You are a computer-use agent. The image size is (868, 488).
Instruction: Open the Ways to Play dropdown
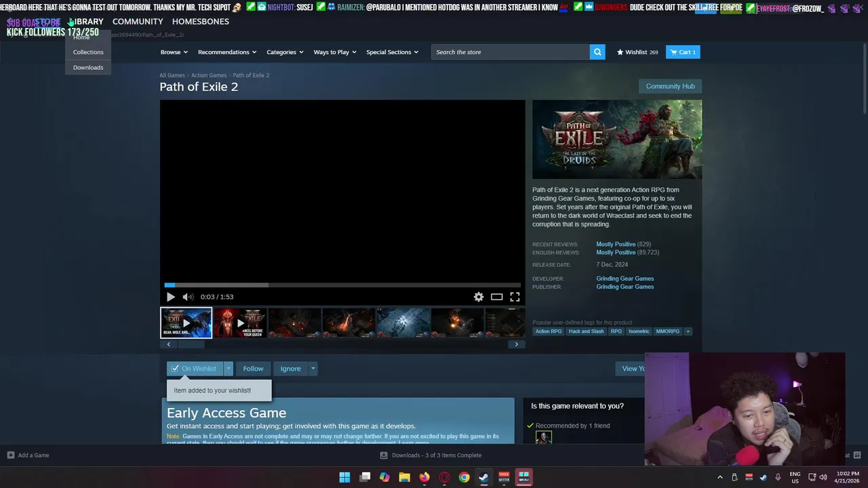[335, 52]
